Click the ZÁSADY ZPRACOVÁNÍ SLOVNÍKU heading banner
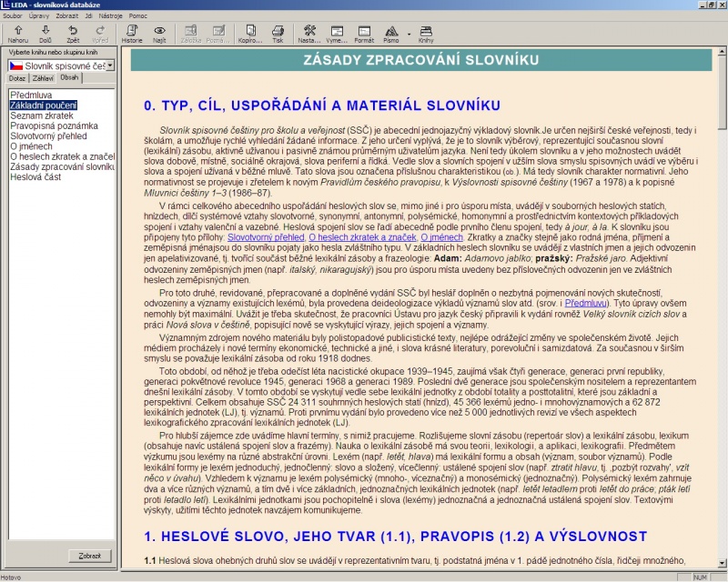 point(421,60)
